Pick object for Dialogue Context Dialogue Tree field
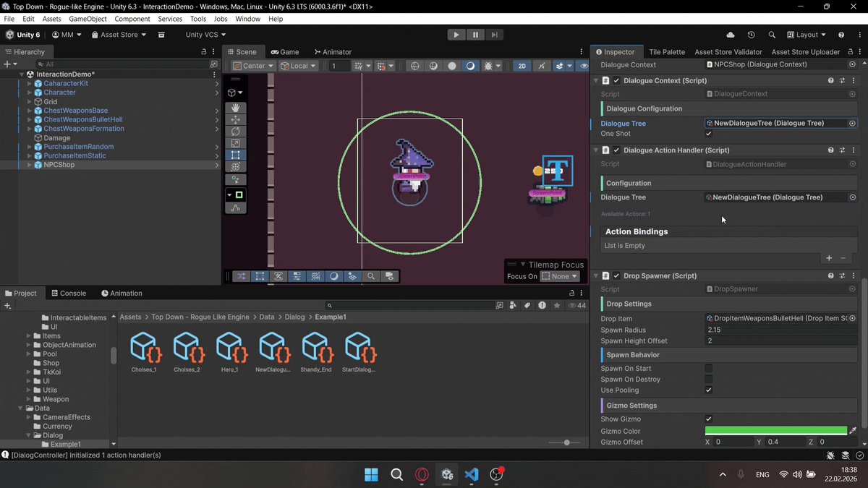 (x=853, y=124)
